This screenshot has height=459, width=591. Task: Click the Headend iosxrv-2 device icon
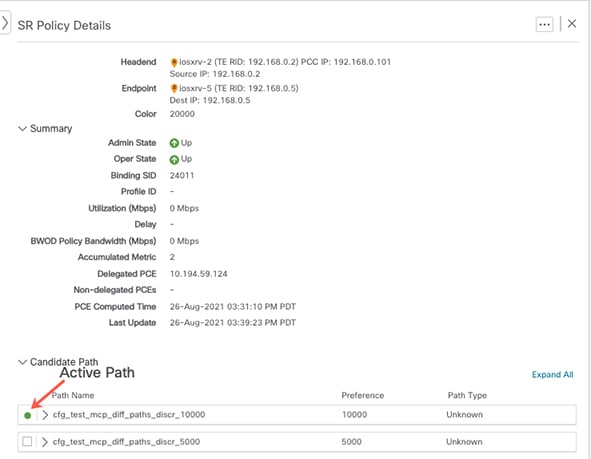(174, 63)
